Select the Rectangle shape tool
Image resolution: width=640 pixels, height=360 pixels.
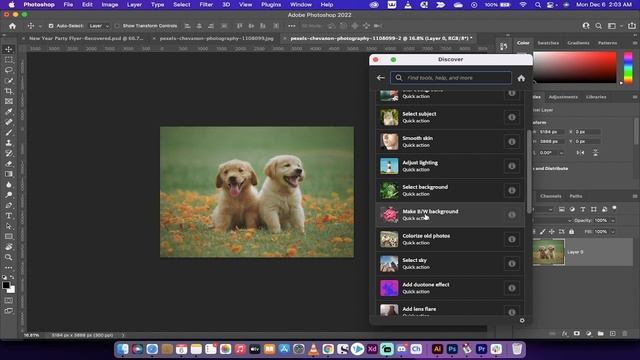click(9, 237)
